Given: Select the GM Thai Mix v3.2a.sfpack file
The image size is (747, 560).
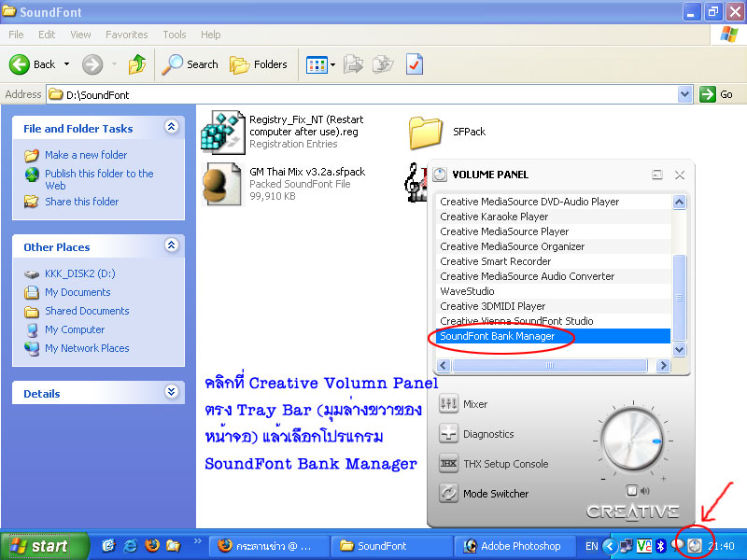Looking at the screenshot, I should (x=284, y=184).
